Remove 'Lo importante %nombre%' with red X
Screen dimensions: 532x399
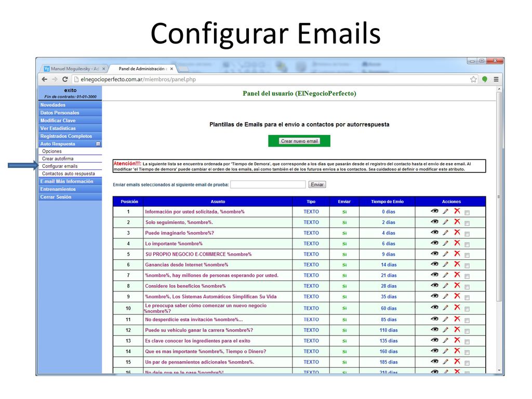tap(457, 243)
